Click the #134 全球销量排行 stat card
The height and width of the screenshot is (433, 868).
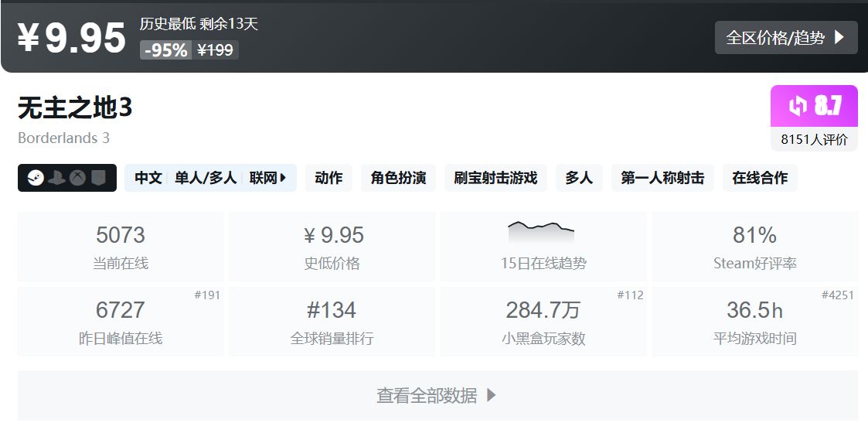(x=332, y=321)
